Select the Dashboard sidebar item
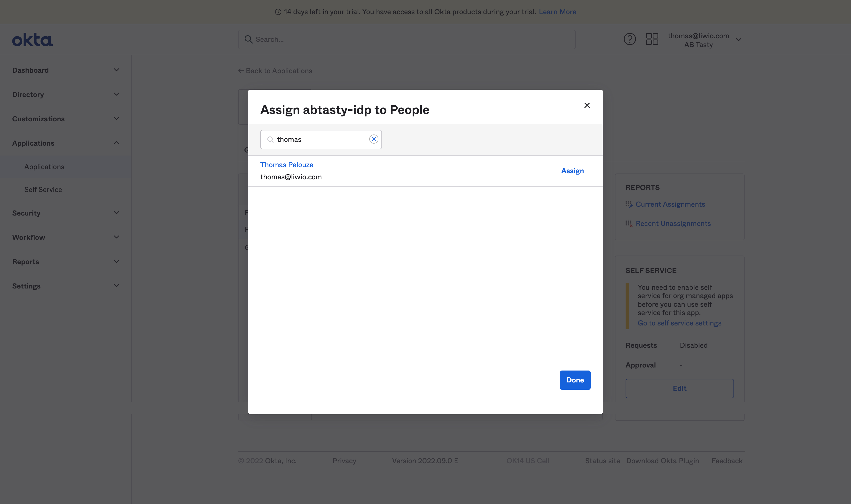851x504 pixels. [66, 70]
